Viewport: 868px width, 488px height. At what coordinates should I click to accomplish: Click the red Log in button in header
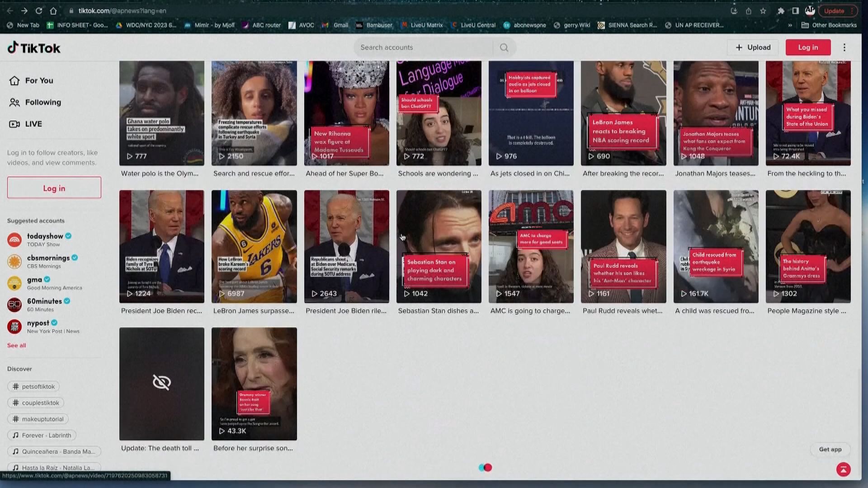(x=808, y=47)
